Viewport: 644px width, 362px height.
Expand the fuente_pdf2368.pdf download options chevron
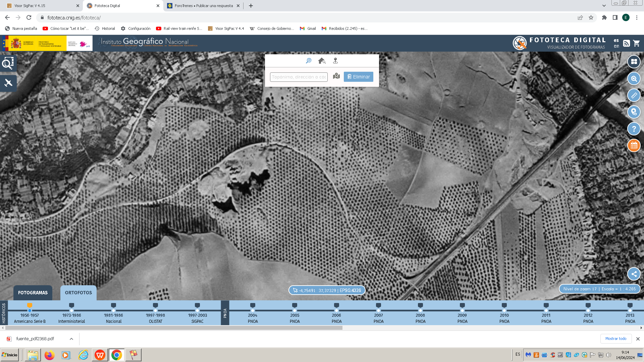[x=71, y=339]
